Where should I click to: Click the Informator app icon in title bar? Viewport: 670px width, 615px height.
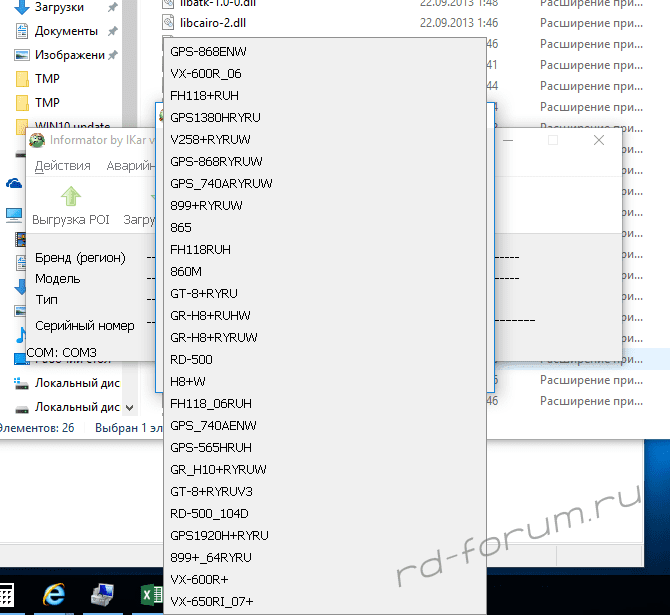[x=37, y=140]
